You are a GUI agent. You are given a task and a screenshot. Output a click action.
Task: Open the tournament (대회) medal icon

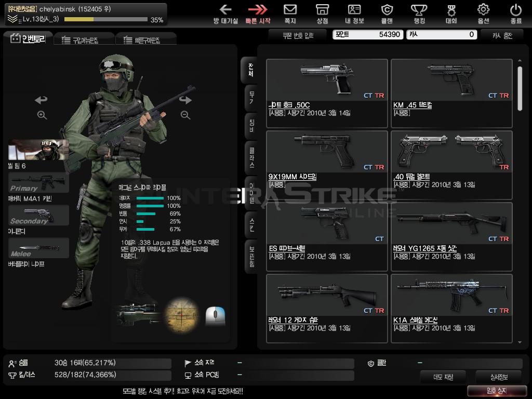coord(451,10)
